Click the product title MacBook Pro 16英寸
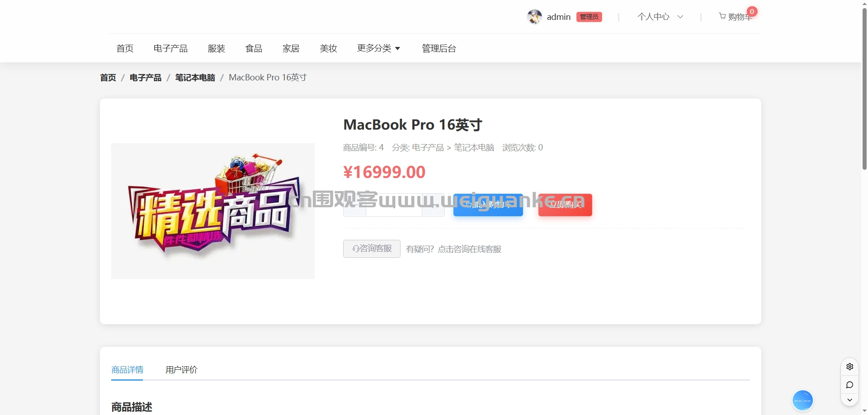The height and width of the screenshot is (415, 868). (413, 125)
